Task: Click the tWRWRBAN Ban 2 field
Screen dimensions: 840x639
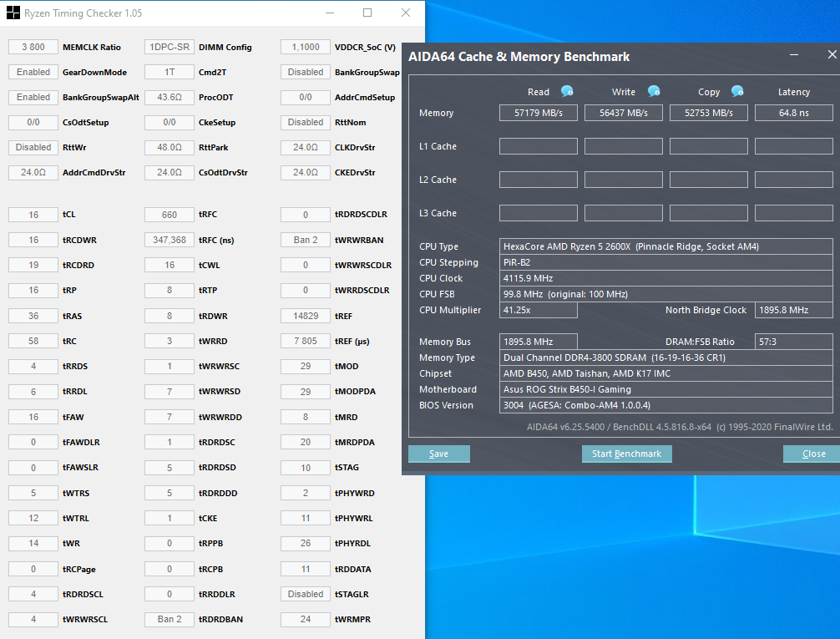Action: tap(306, 240)
